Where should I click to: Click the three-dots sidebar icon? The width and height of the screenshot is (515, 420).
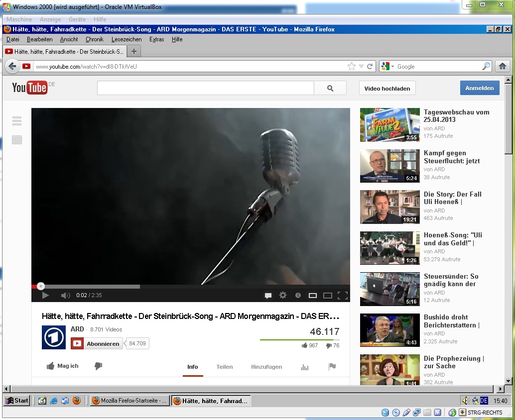[x=17, y=140]
